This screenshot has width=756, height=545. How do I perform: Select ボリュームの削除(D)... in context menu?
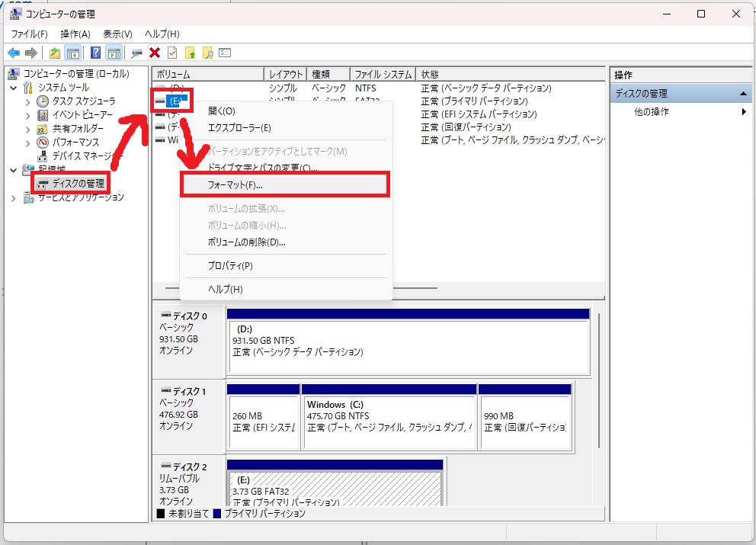point(246,242)
